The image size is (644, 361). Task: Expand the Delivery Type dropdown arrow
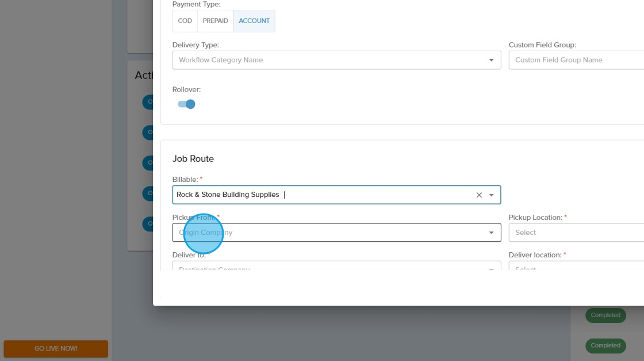click(x=492, y=60)
